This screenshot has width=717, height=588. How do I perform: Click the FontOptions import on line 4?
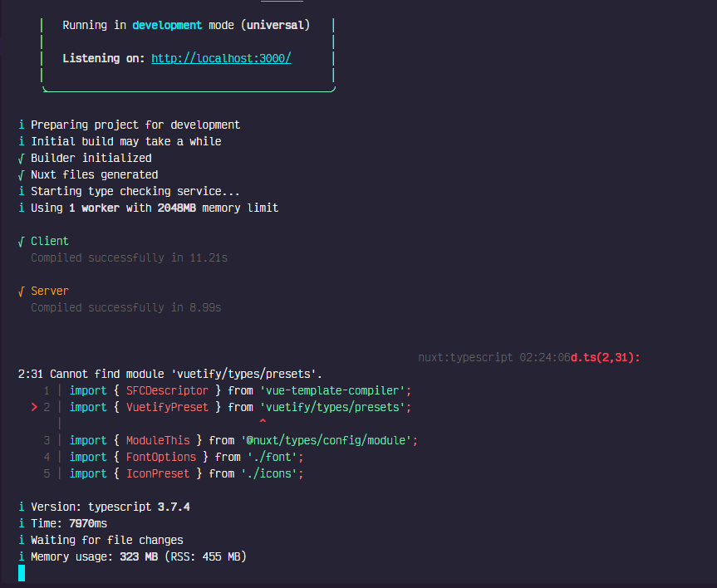(x=161, y=458)
